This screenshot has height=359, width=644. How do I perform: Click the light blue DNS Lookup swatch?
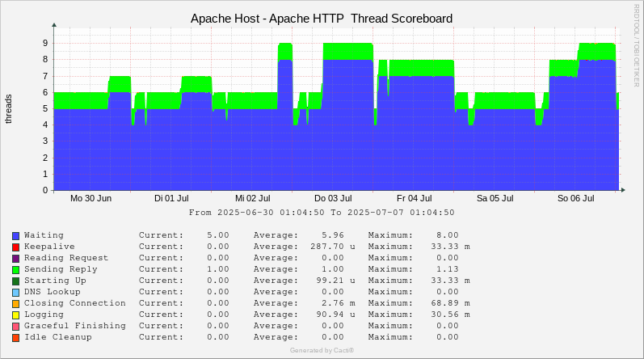[x=15, y=293]
